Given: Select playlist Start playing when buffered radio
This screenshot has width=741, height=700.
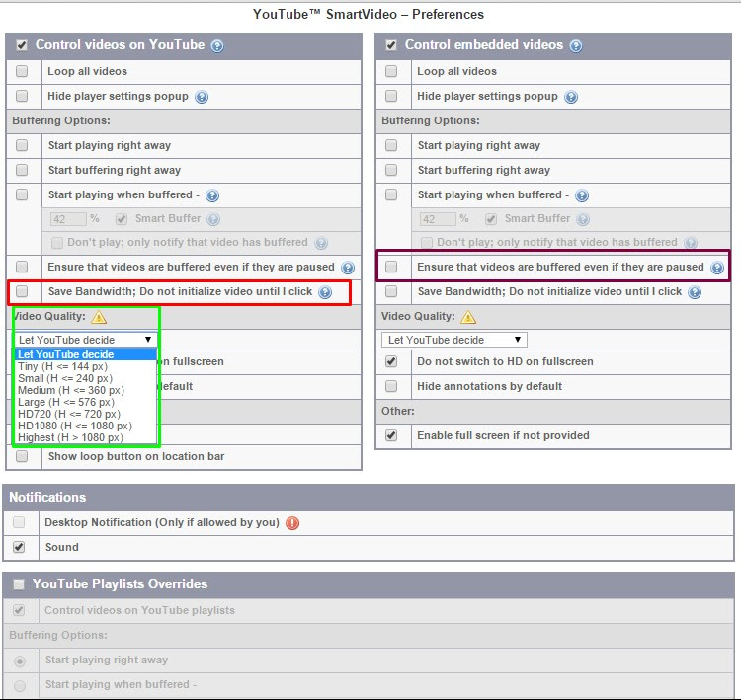Looking at the screenshot, I should (x=20, y=685).
